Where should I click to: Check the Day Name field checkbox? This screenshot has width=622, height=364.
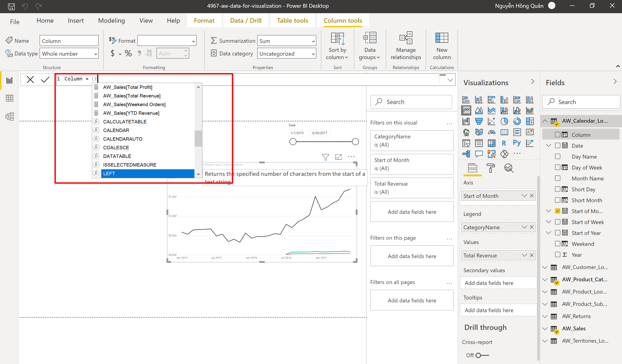558,156
